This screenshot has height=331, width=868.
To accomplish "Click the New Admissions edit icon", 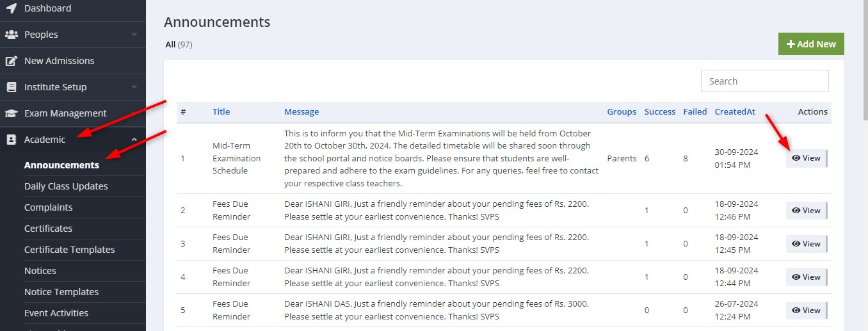I will coord(11,61).
